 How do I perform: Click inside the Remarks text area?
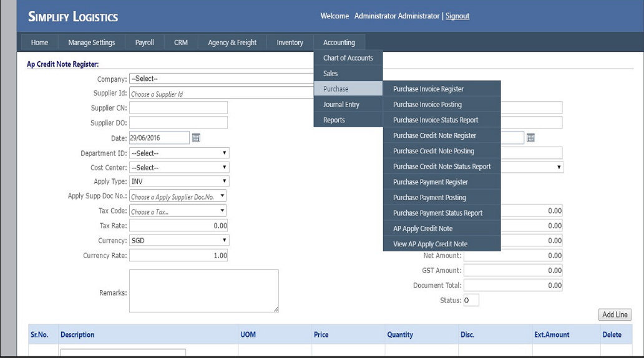tap(203, 291)
